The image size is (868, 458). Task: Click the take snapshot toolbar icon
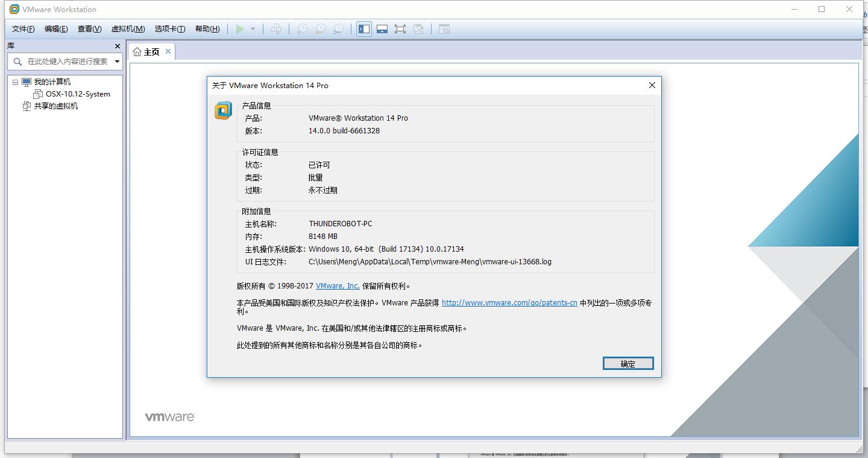[302, 29]
